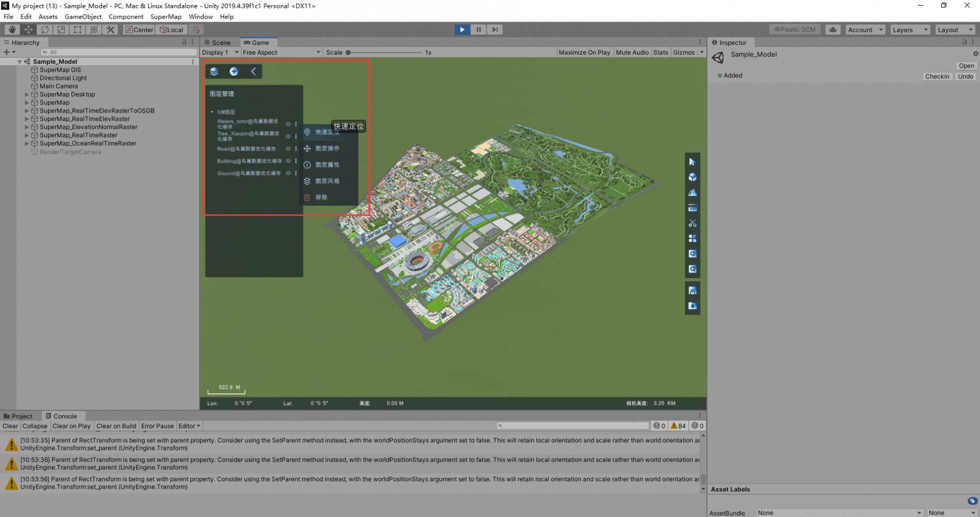Select the Rect Transform tool
The height and width of the screenshot is (517, 980).
(77, 29)
